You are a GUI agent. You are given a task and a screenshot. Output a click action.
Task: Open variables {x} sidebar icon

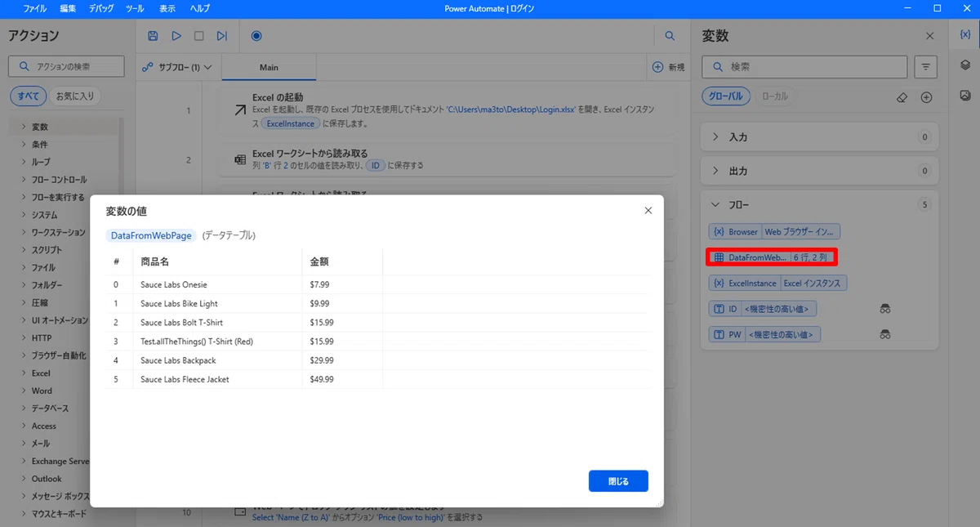point(964,35)
